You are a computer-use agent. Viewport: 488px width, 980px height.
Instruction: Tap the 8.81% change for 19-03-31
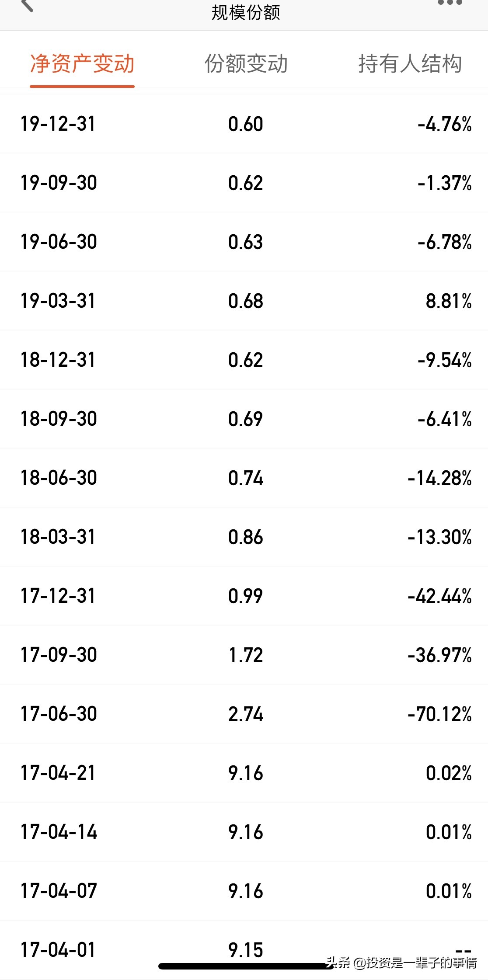pos(449,301)
